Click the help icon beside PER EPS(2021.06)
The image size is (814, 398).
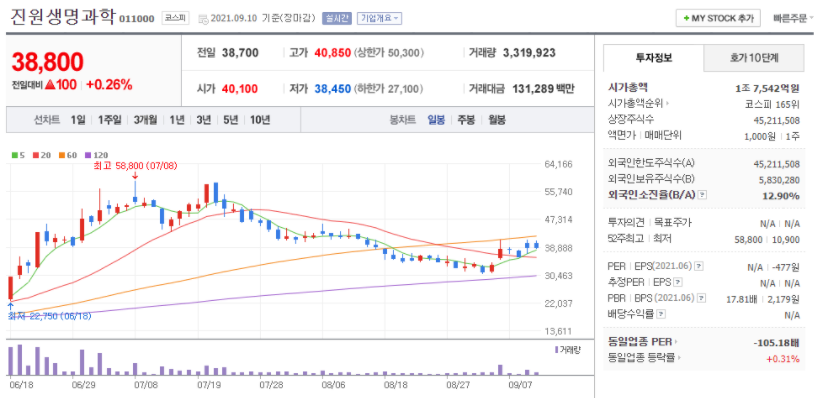[x=699, y=266]
